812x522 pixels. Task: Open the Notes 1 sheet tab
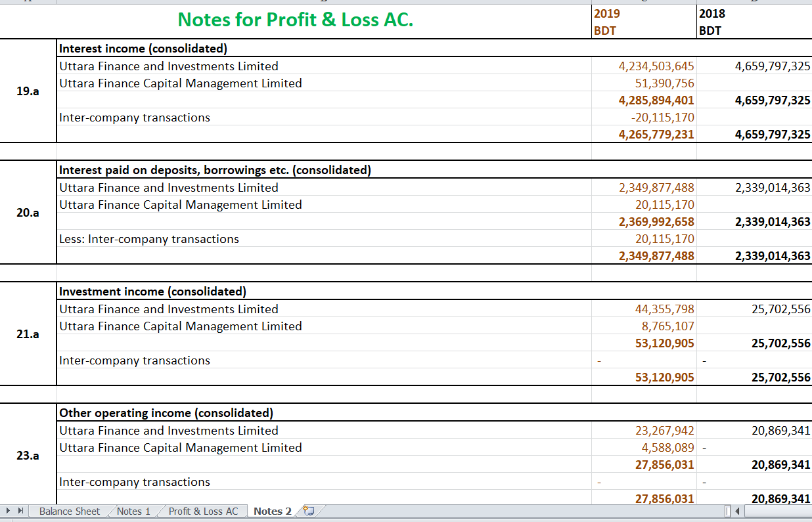coord(133,511)
